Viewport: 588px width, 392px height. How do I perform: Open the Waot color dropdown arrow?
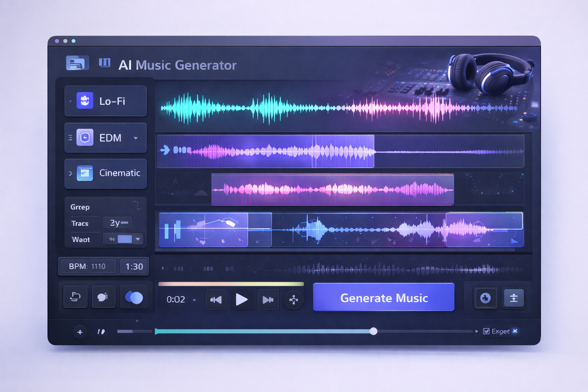point(138,239)
